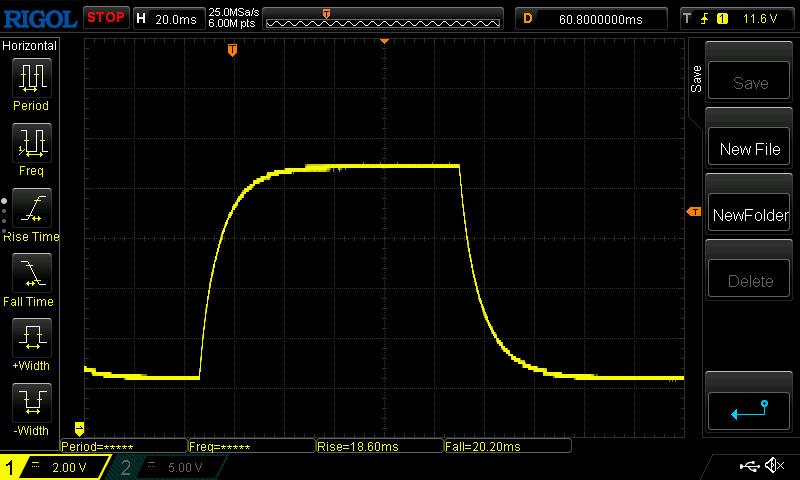Click the measurement menu page indicator dots
800x480 pixels.
click(4, 216)
